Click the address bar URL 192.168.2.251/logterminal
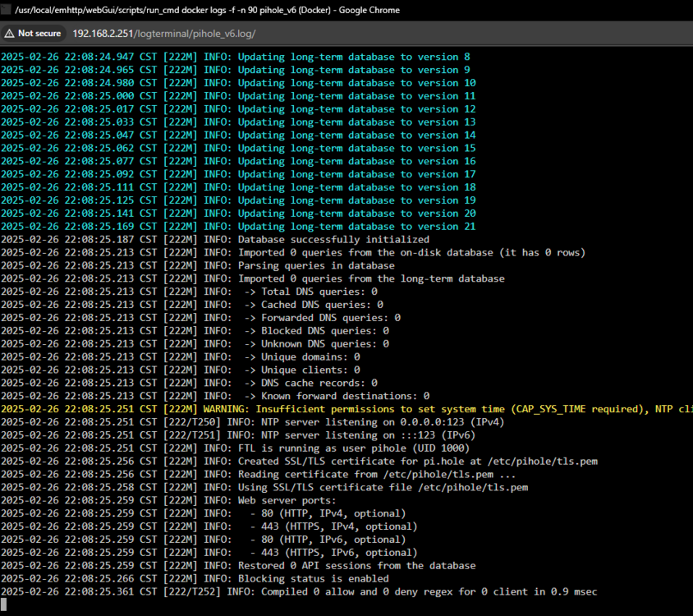This screenshot has height=616, width=693. tap(164, 34)
